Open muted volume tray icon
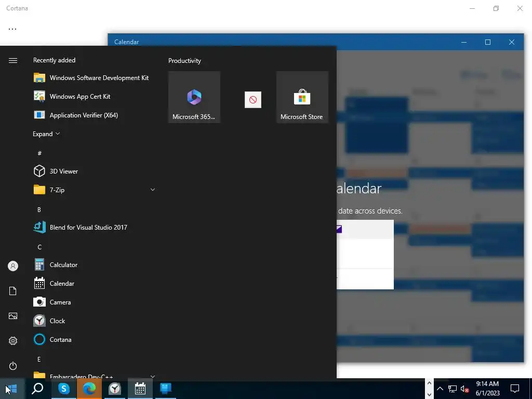 click(465, 389)
